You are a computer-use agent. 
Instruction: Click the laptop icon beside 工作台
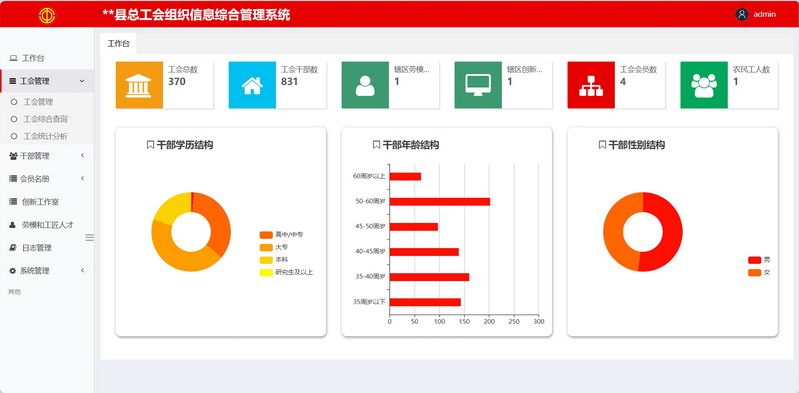tap(13, 58)
